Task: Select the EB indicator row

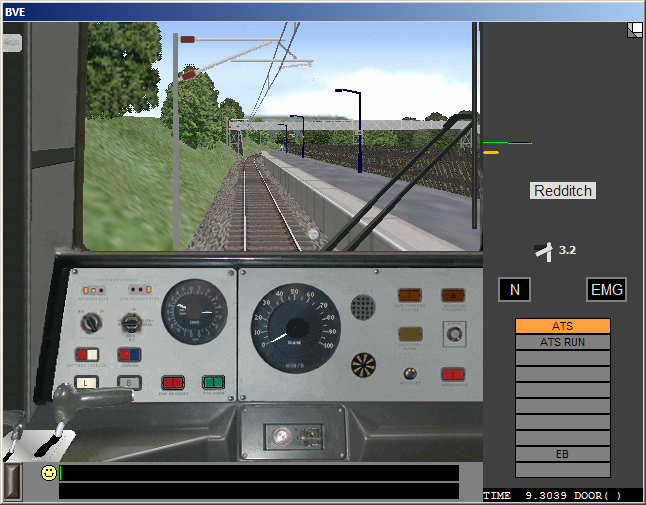Action: point(562,454)
